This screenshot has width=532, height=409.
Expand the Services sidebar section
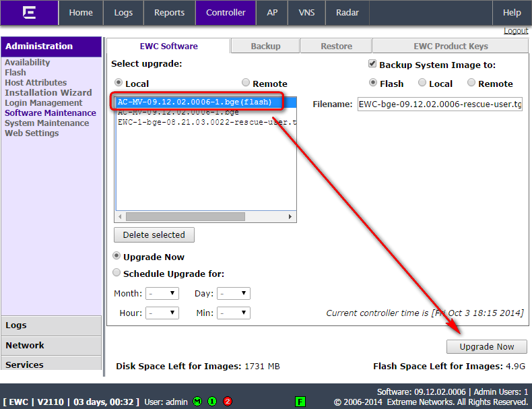(x=51, y=363)
